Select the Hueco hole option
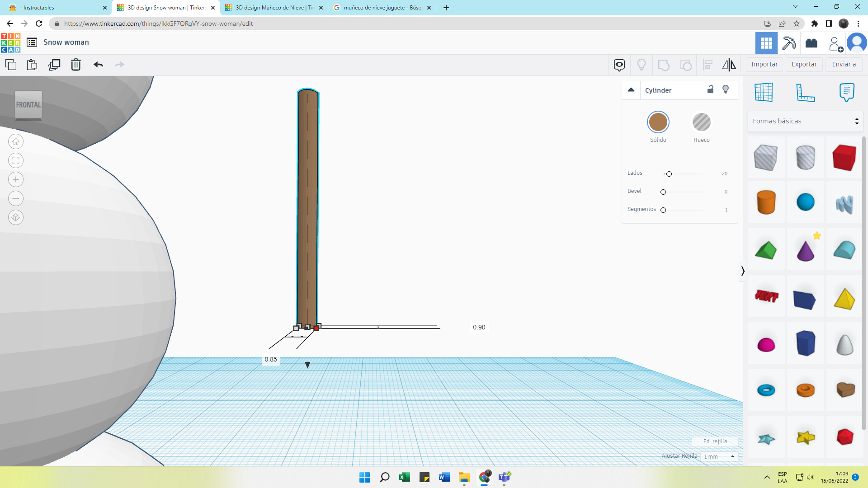 pos(701,122)
